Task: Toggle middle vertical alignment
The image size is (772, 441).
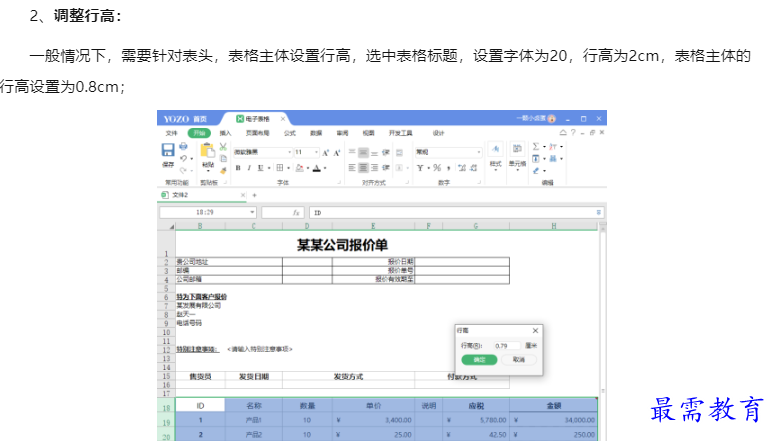Action: click(363, 153)
